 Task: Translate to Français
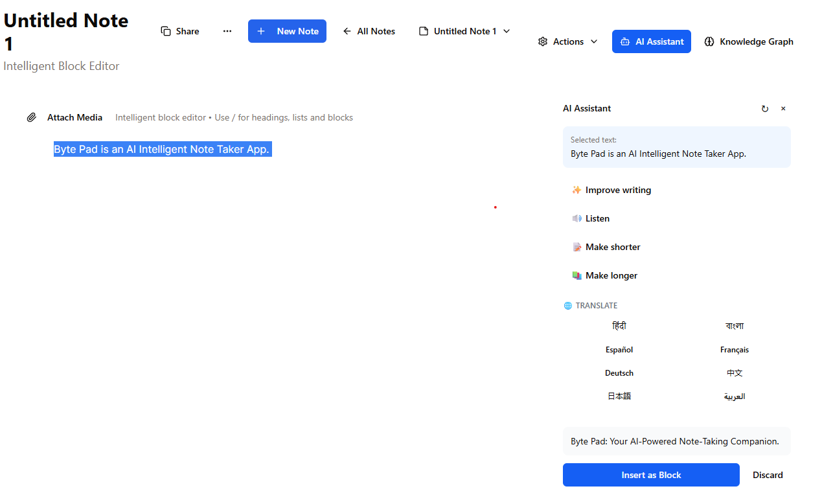pyautogui.click(x=735, y=349)
